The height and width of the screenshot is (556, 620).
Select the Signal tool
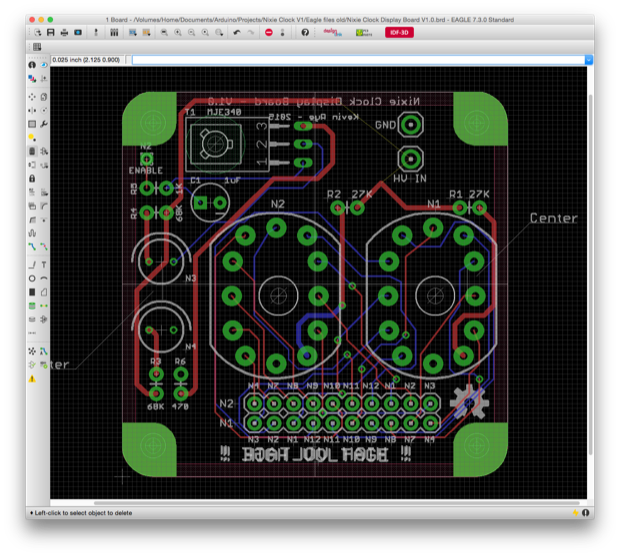(44, 306)
